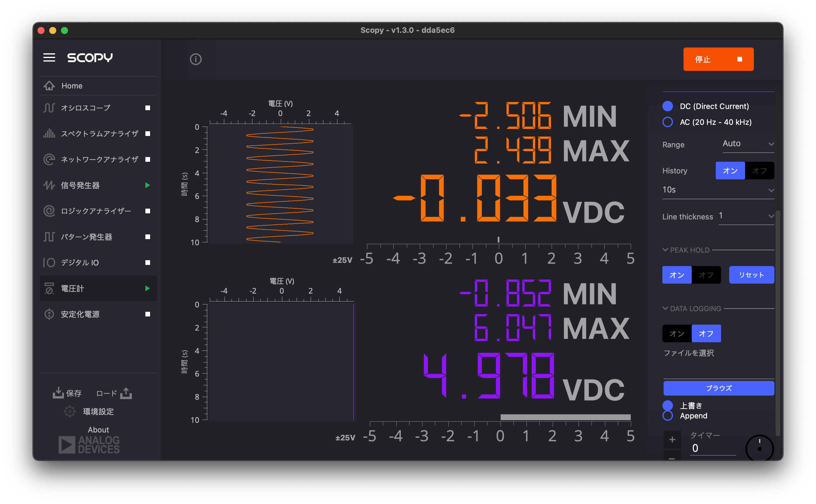The width and height of the screenshot is (816, 504).
Task: Select the Append option
Action: tap(667, 416)
